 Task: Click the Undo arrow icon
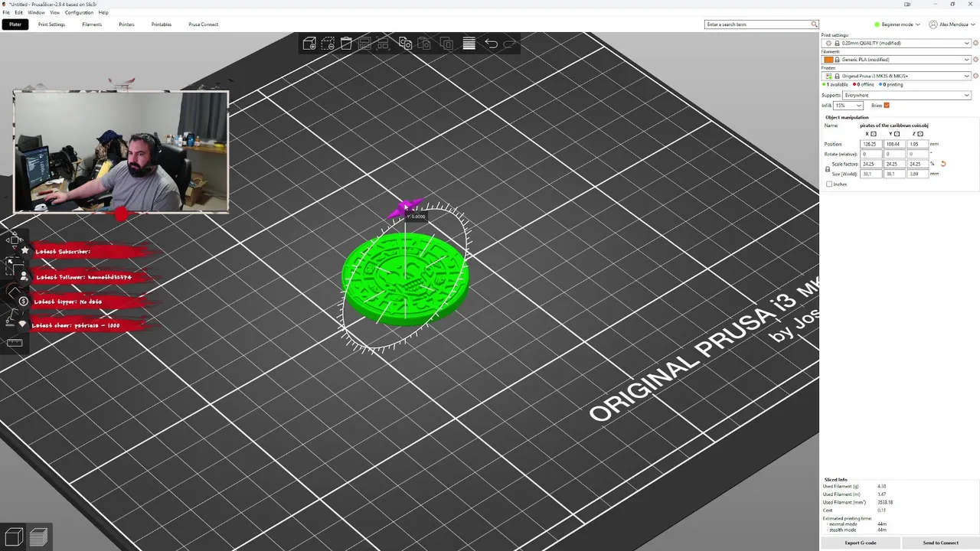(x=492, y=44)
